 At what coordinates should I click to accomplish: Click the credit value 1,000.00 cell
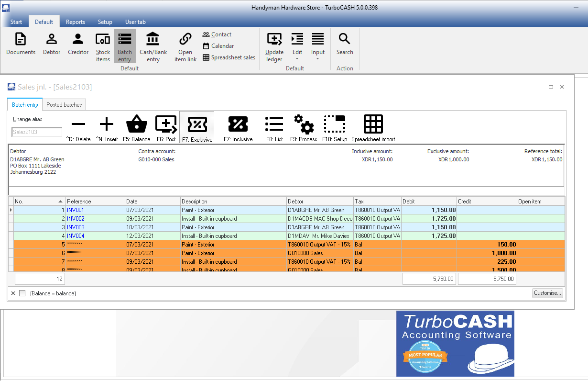pyautogui.click(x=487, y=253)
